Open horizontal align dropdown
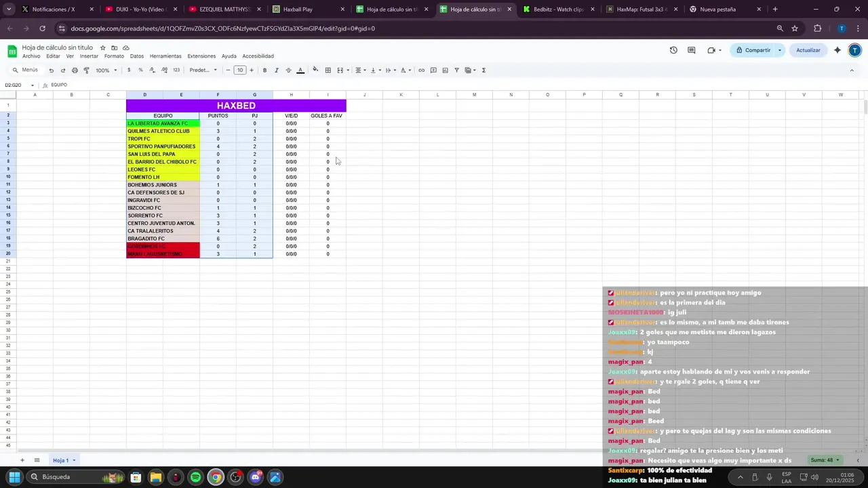This screenshot has width=868, height=488. [x=361, y=70]
